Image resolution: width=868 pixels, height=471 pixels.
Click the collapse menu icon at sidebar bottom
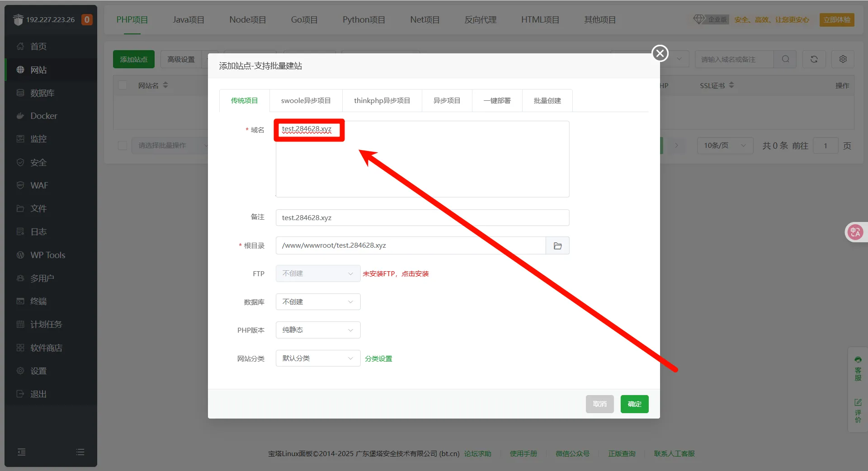[21, 452]
